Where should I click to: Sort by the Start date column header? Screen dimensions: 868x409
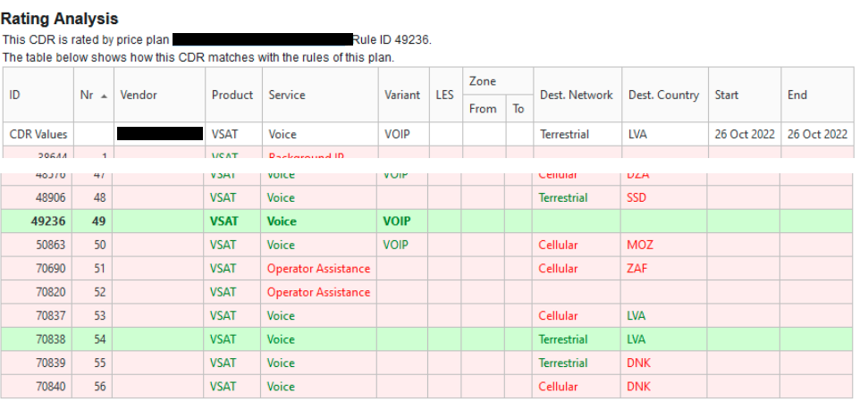point(726,95)
